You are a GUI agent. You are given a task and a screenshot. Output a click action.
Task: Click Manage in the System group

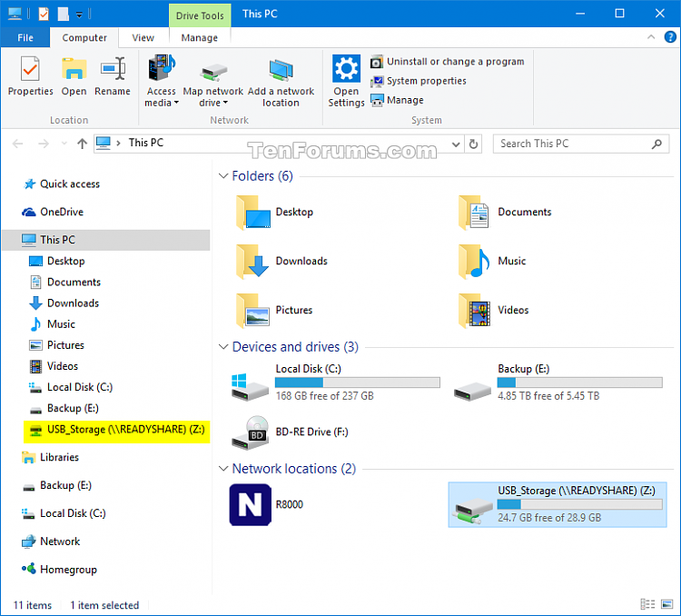coord(397,100)
